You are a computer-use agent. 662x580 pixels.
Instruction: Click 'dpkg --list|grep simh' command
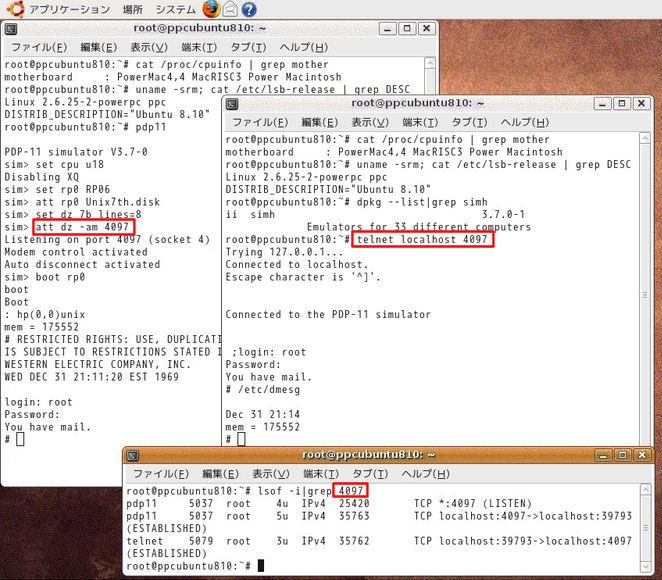[422, 202]
